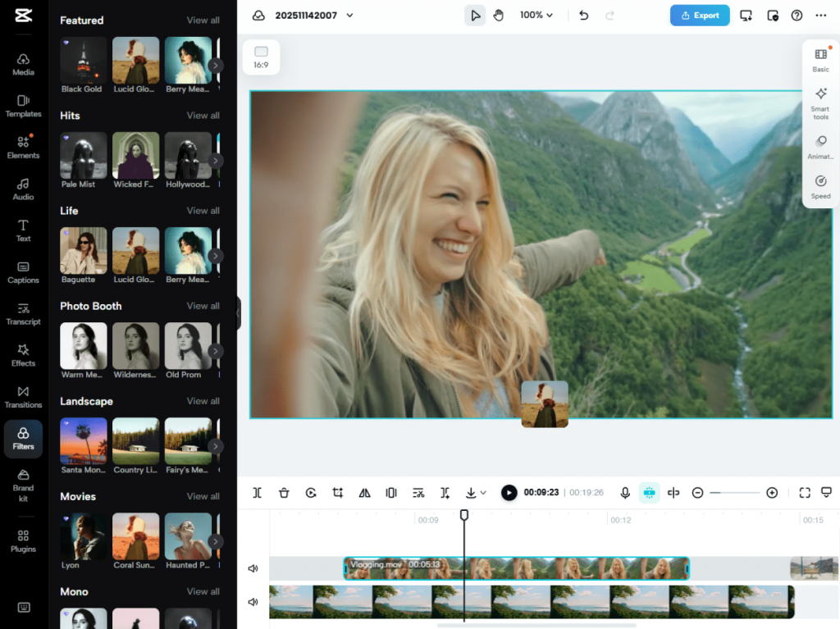View all Featured filters

[x=203, y=21]
